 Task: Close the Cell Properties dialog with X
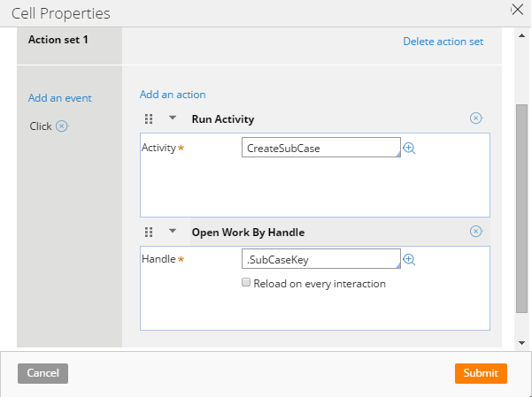pyautogui.click(x=518, y=10)
